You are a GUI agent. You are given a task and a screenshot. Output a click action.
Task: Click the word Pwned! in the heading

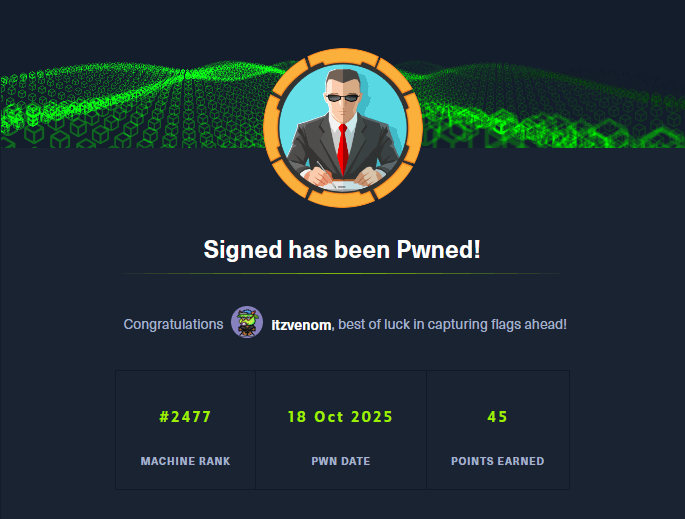439,249
